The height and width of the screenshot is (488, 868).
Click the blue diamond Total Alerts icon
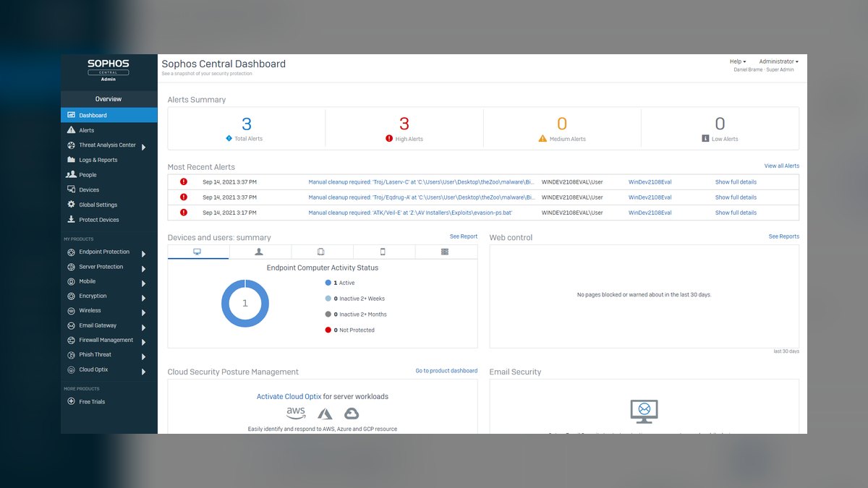(x=229, y=138)
